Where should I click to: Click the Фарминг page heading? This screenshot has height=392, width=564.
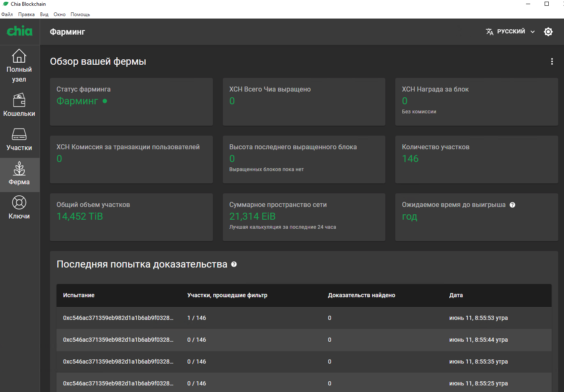click(x=67, y=32)
